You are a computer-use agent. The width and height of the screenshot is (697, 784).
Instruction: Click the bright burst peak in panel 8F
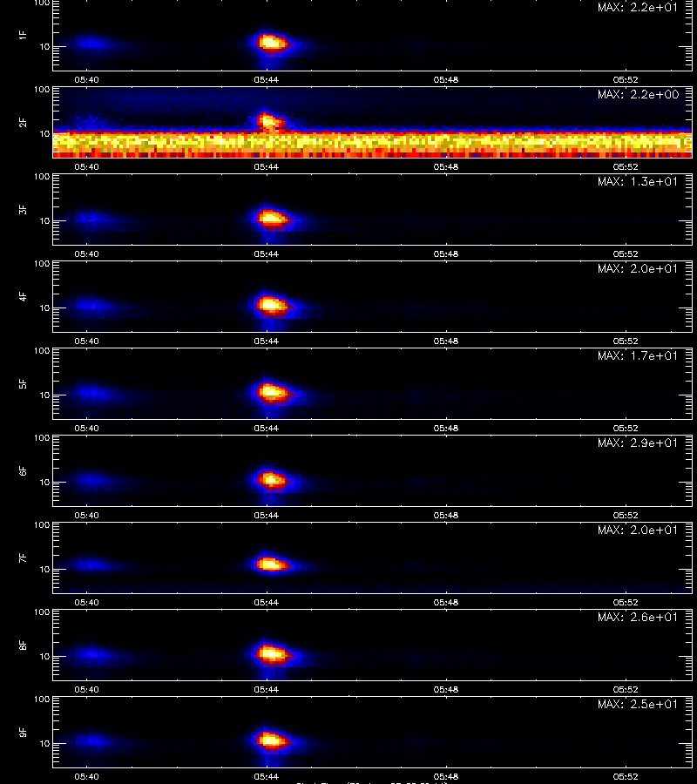(270, 653)
